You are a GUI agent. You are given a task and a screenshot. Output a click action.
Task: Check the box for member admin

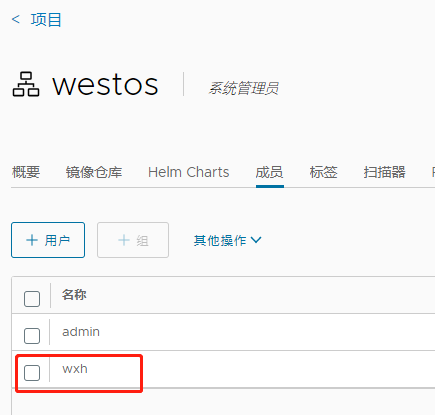32,336
